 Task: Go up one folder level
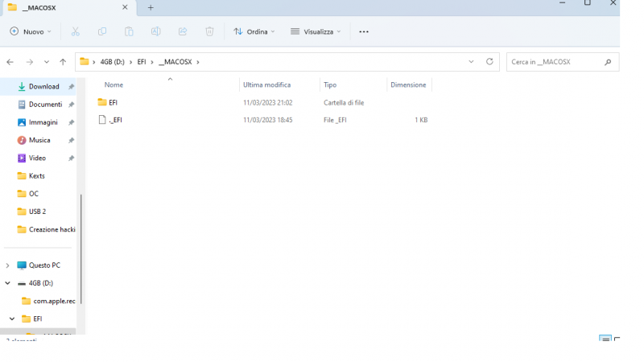tap(63, 62)
